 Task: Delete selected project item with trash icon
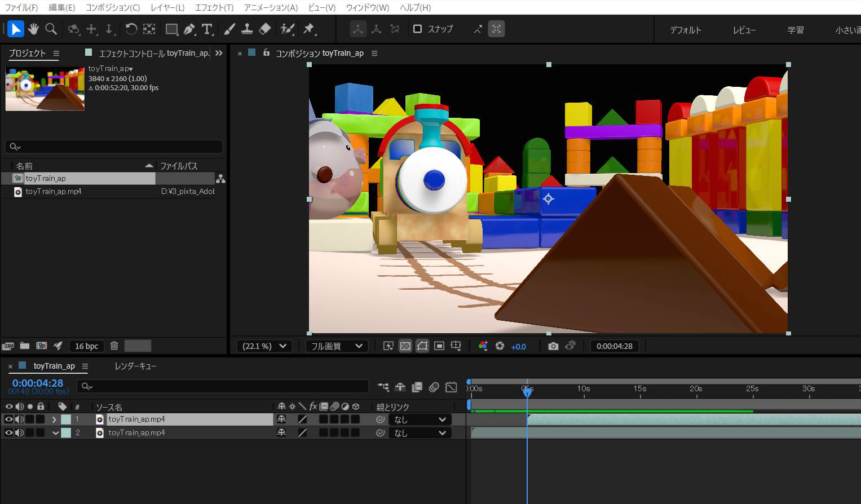pos(114,346)
